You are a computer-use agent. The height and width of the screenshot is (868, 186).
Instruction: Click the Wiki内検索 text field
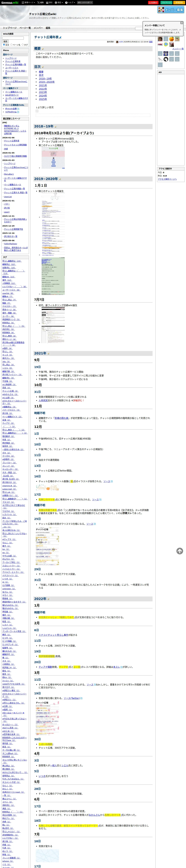(x=13, y=38)
